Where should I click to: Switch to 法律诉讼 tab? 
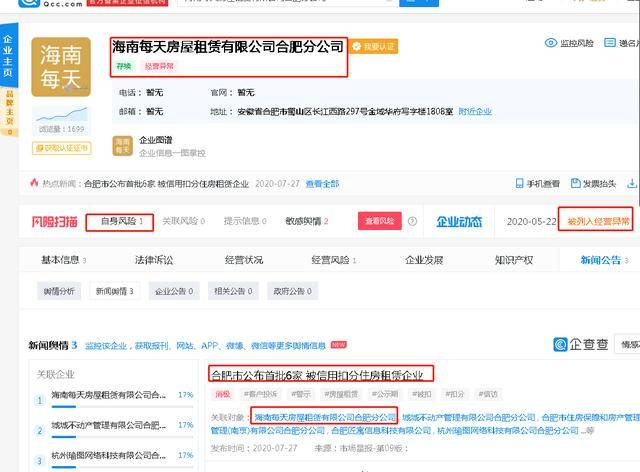(x=154, y=260)
